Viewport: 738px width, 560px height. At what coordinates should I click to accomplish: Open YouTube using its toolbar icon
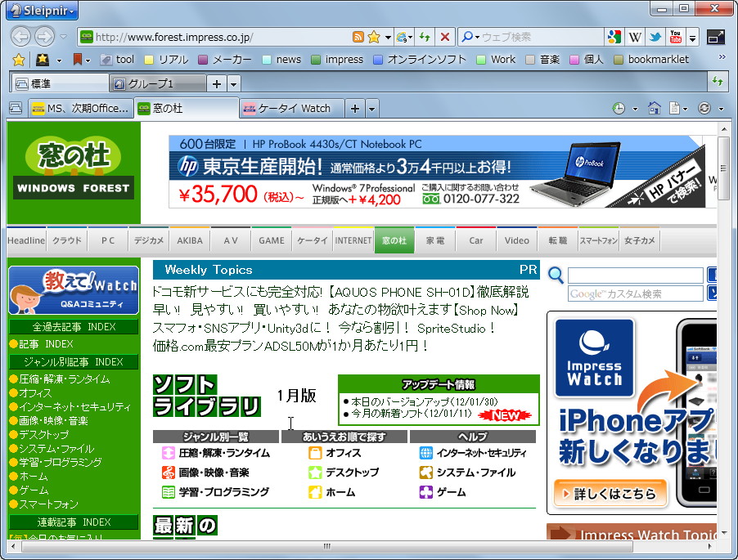click(x=675, y=37)
